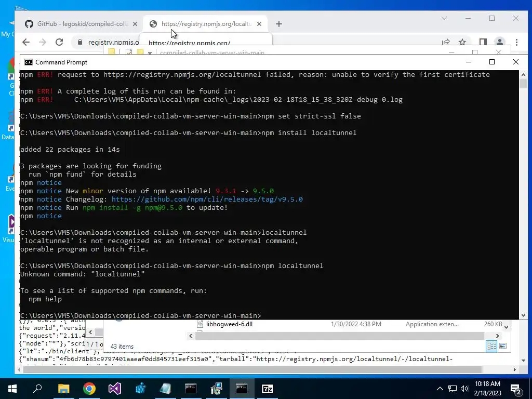Switch File Explorer to large icons view
Image resolution: width=532 pixels, height=399 pixels.
[503, 346]
